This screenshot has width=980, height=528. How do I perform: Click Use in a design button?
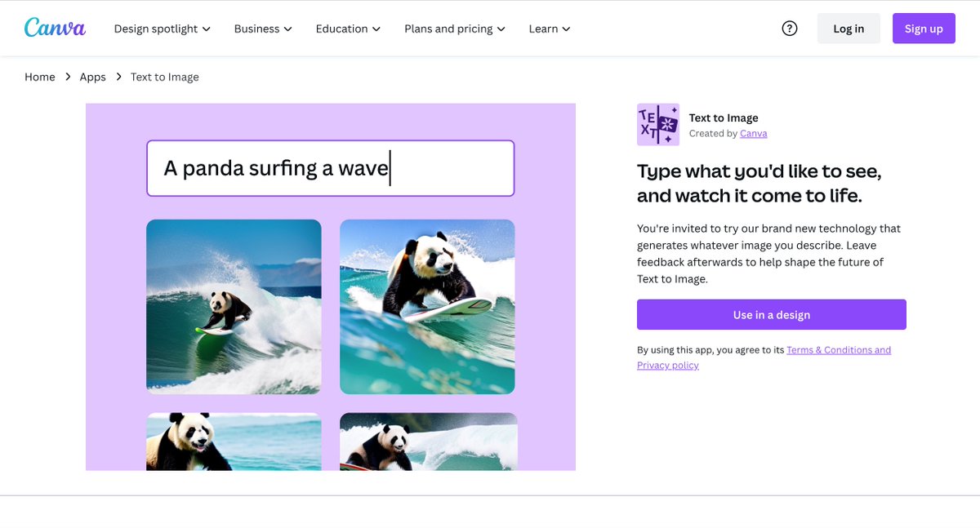(772, 315)
